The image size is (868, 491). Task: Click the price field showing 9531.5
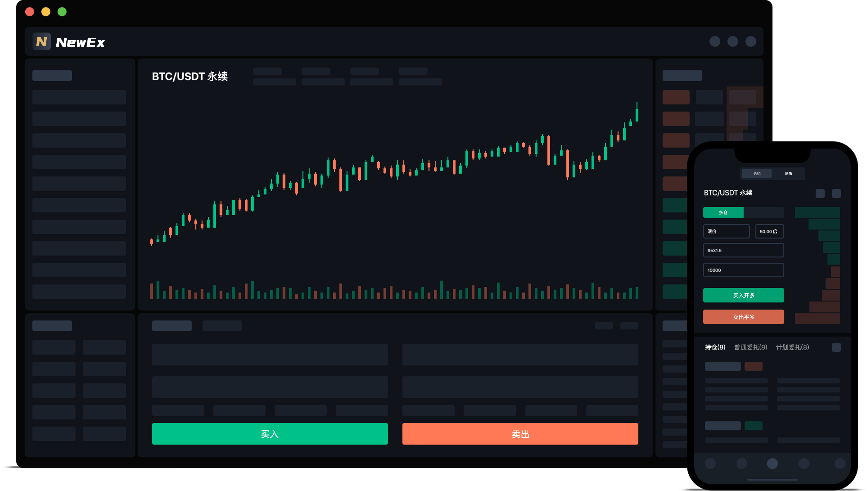pos(743,250)
